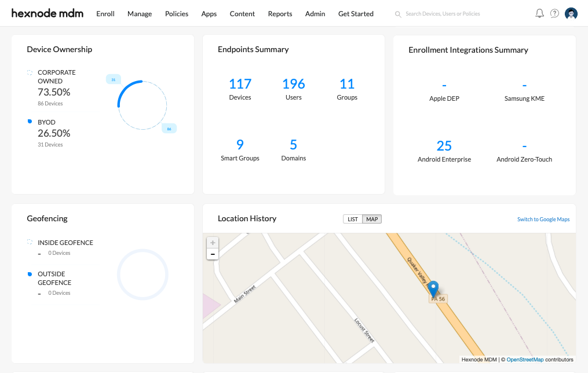
Task: Click the Locust Street label on map
Action: 364,330
